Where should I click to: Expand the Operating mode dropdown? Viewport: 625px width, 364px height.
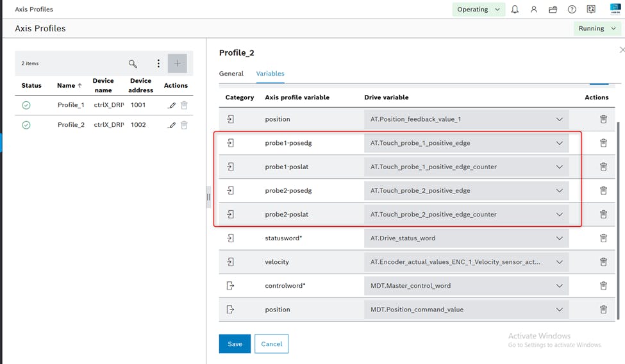[478, 10]
